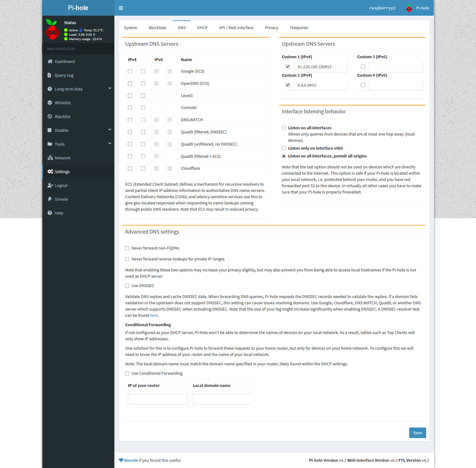Viewport: 476px width, 468px height.
Task: Click Tools folder icon
Action: pos(50,144)
